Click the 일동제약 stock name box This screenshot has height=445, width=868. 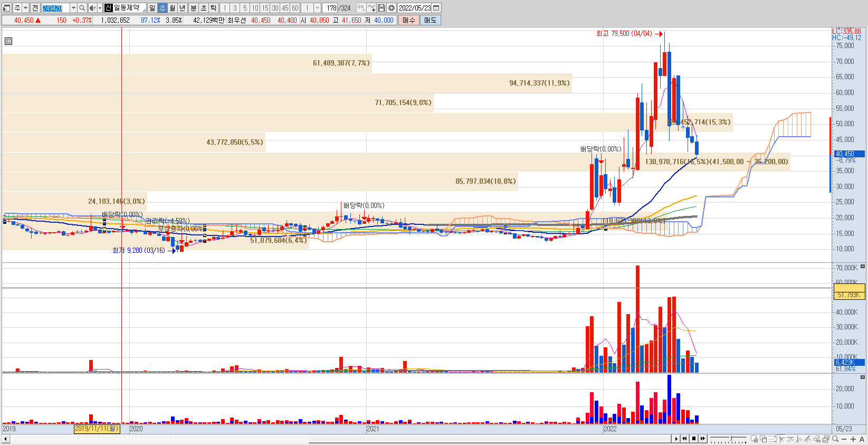(x=127, y=8)
